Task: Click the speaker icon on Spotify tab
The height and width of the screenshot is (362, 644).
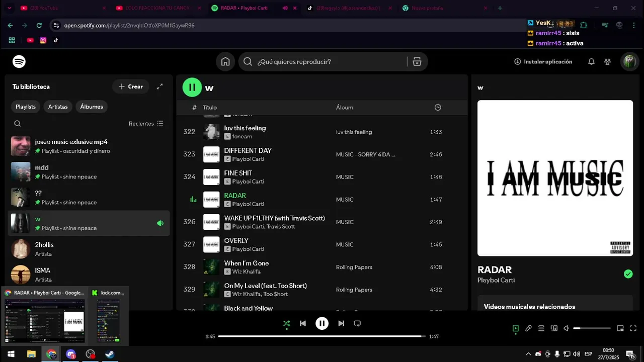Action: [285, 8]
